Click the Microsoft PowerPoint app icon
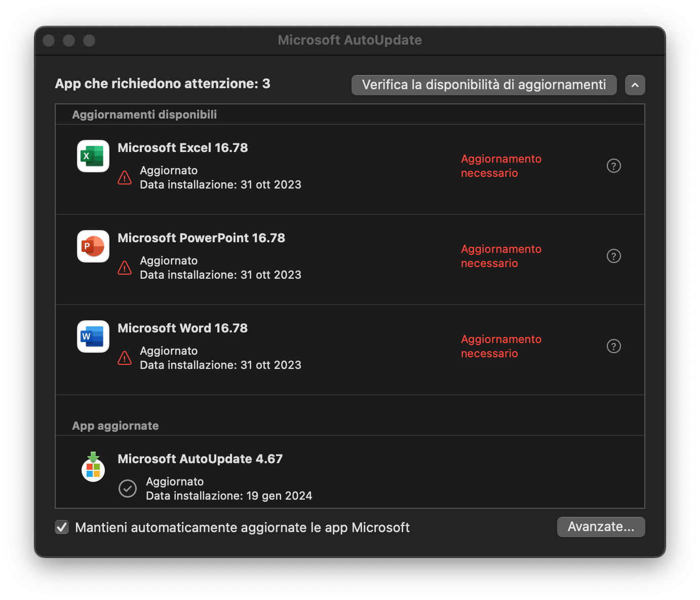The width and height of the screenshot is (700, 600). 93,246
